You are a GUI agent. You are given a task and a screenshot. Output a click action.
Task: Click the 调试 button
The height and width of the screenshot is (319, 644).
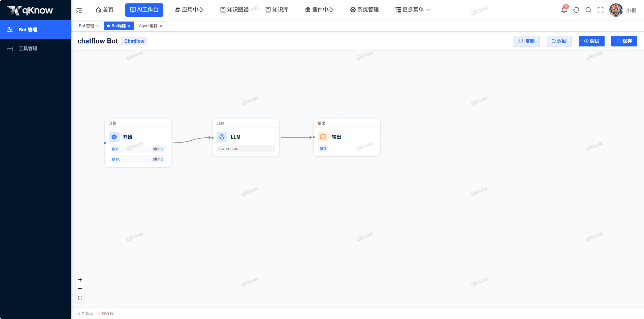[591, 41]
